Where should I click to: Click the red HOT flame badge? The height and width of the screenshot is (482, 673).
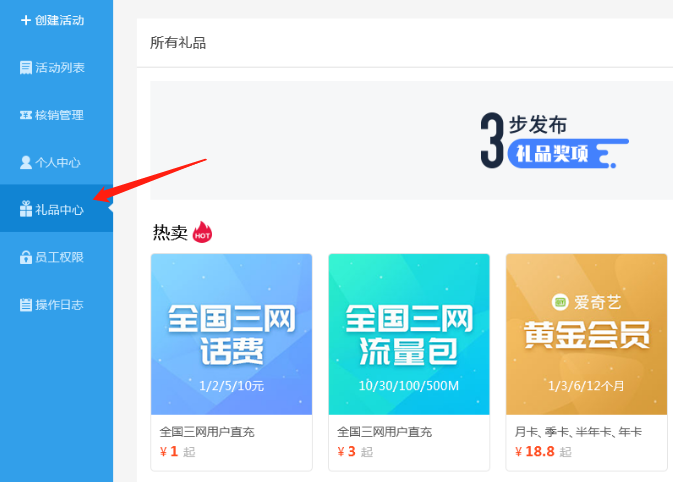[x=202, y=232]
